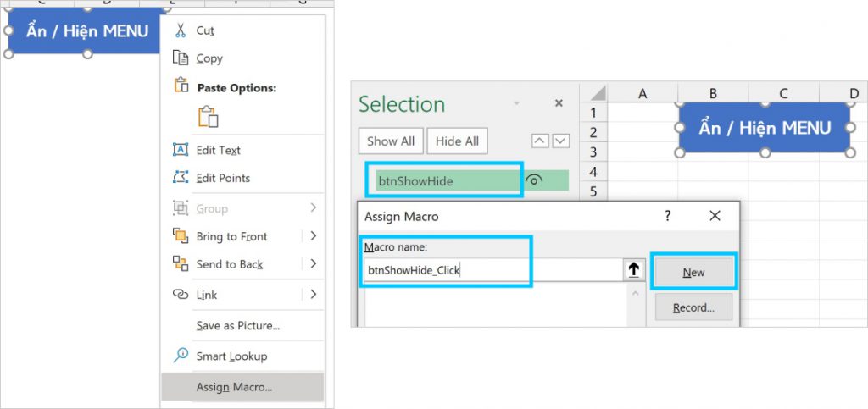Click the clipboard paste option icon
The image size is (868, 409).
coord(208,116)
